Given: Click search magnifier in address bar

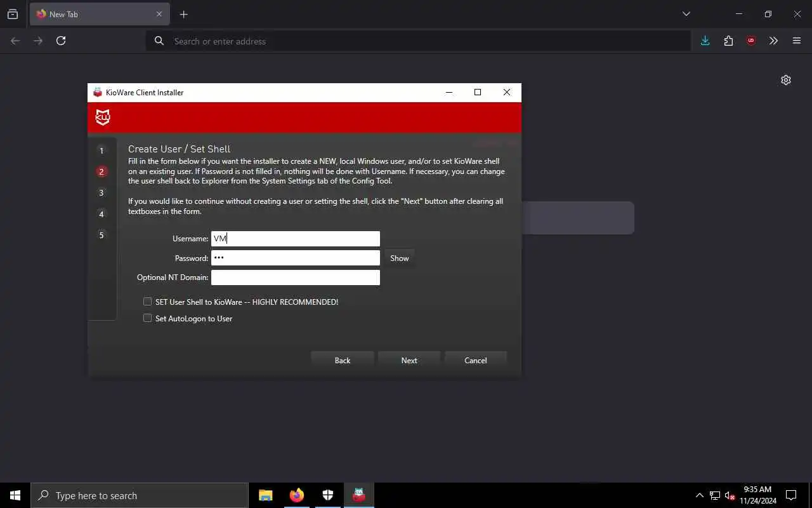Looking at the screenshot, I should [x=159, y=41].
